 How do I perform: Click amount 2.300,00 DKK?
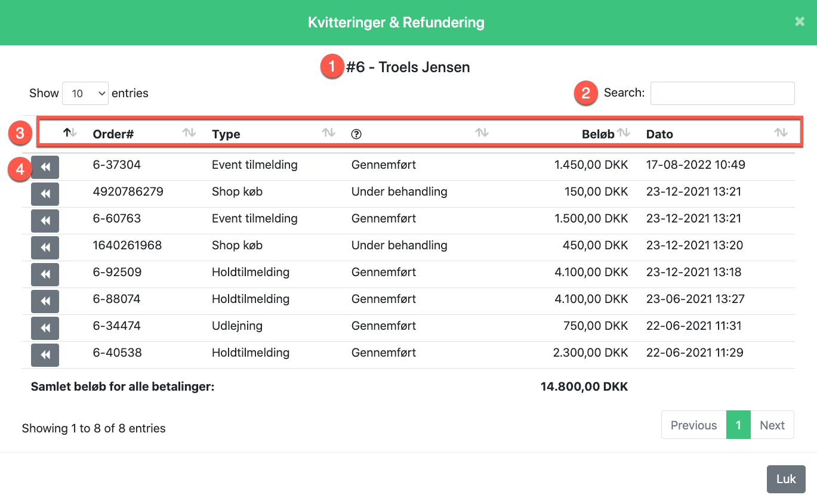tap(591, 353)
